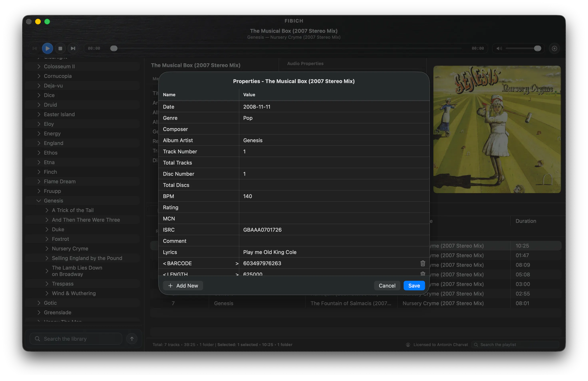This screenshot has height=381, width=588.
Task: Click the Search the library field
Action: pos(76,339)
